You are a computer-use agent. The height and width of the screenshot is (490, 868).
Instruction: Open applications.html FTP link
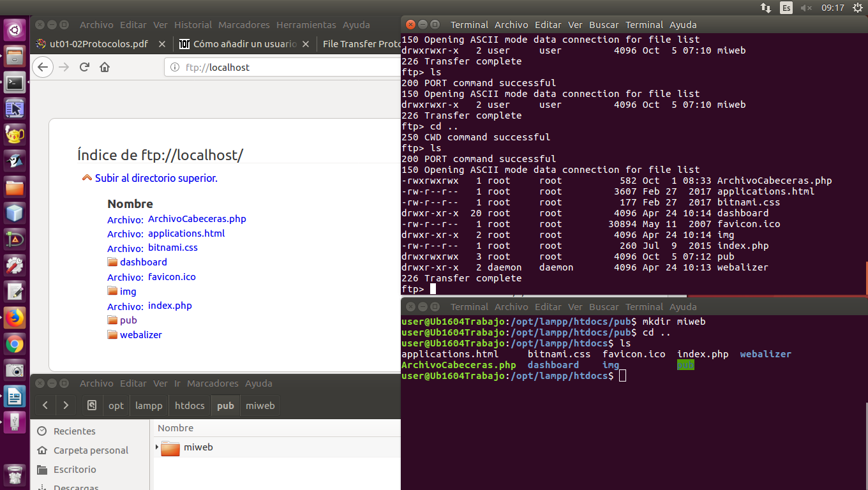(186, 234)
